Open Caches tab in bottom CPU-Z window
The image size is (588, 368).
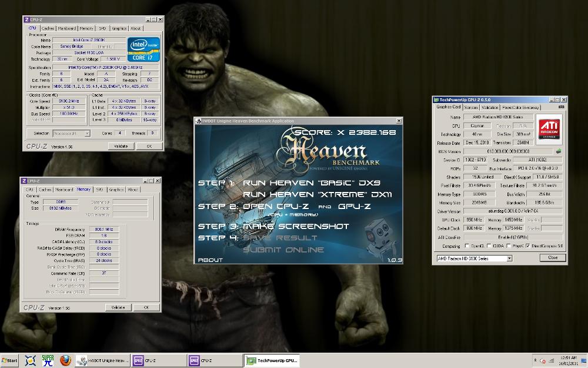point(45,190)
